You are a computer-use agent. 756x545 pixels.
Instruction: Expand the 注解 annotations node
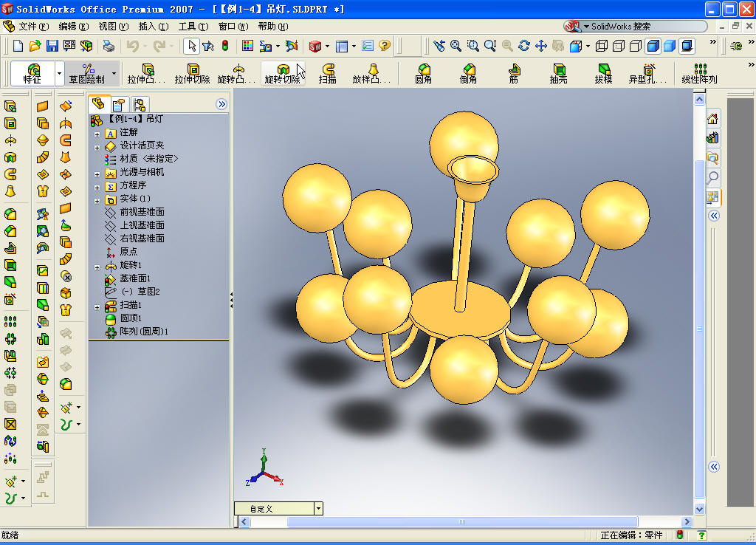(97, 134)
